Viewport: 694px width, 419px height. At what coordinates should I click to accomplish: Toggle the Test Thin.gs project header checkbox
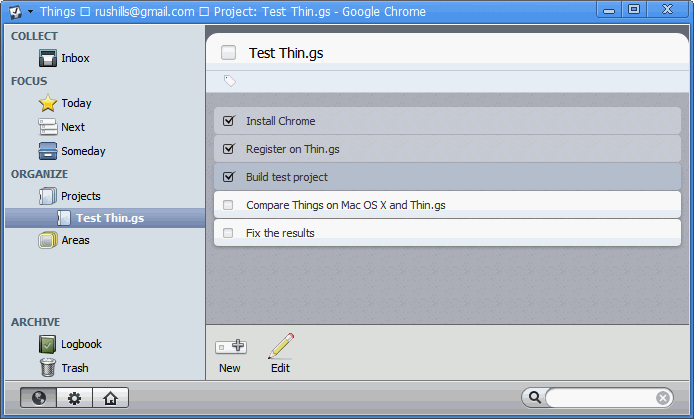[x=228, y=53]
